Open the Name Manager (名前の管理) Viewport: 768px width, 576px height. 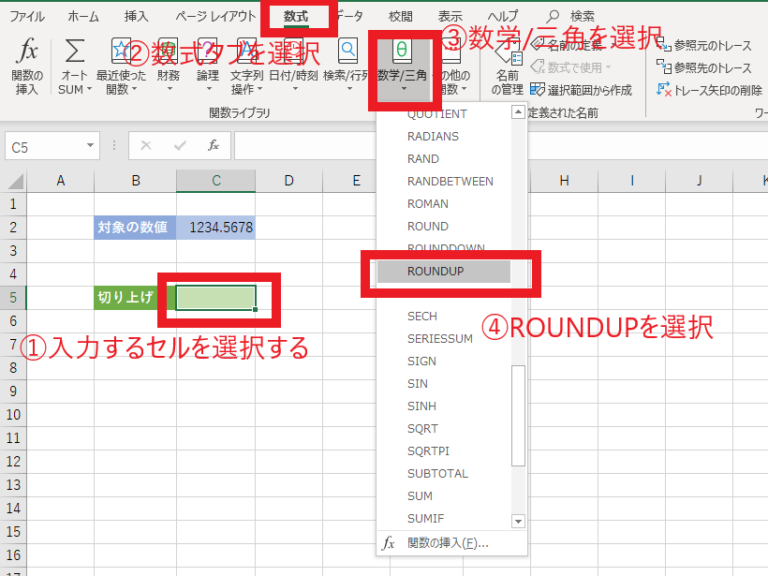507,66
